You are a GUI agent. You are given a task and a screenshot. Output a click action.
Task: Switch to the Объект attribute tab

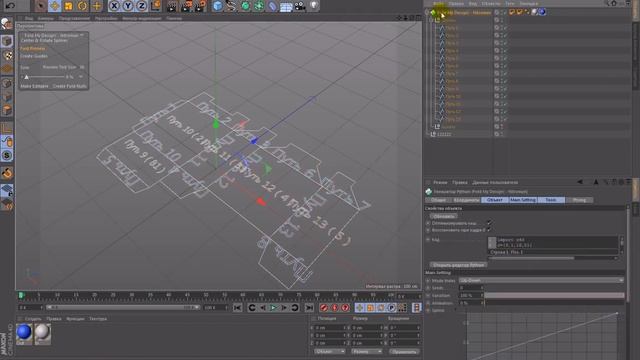(495, 200)
